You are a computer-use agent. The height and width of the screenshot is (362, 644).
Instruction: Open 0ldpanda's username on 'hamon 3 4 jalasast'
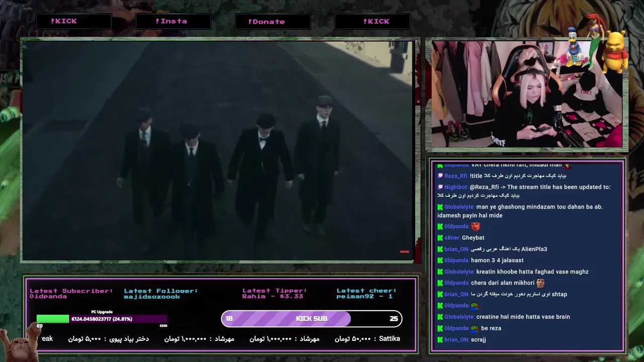tap(456, 260)
